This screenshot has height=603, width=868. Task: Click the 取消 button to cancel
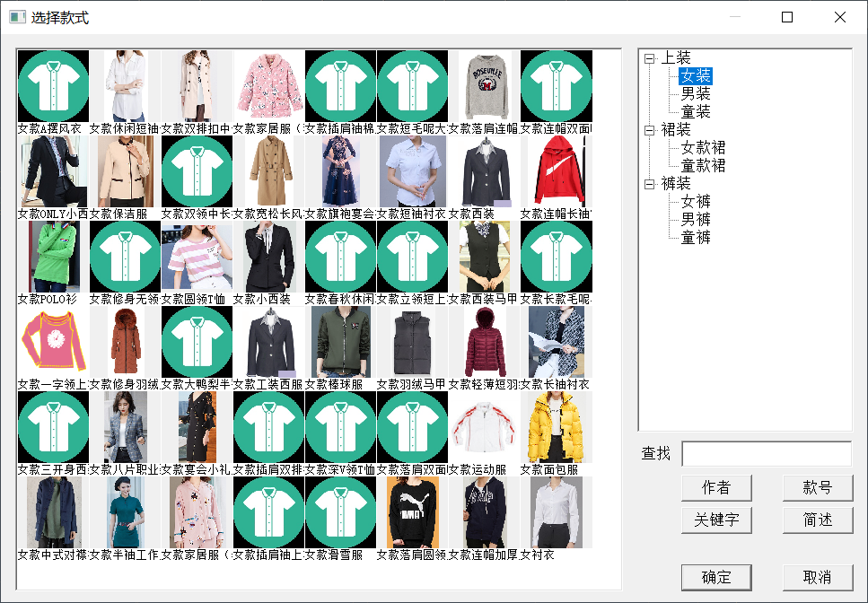click(818, 577)
